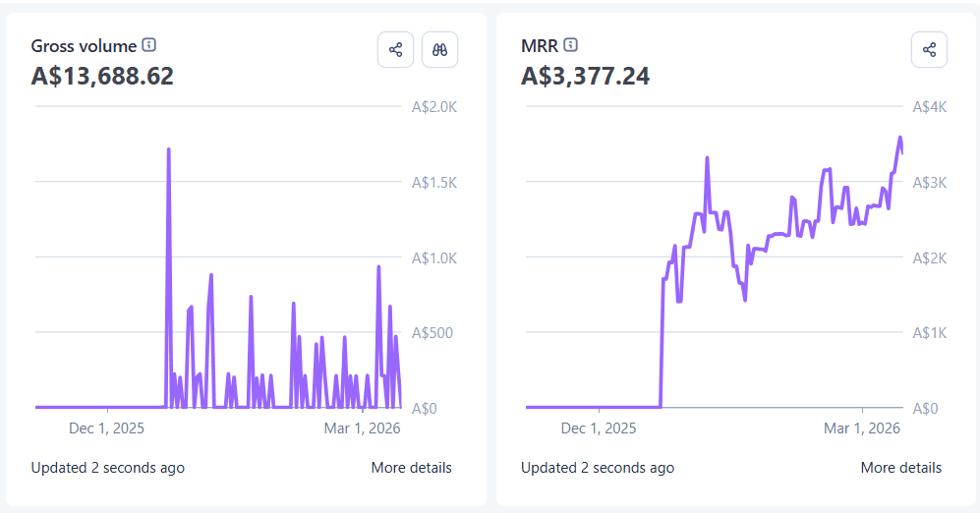Screen dimensions: 980x513
Task: Click Dec 1, 2025 date on MRR chart
Action: pos(599,428)
